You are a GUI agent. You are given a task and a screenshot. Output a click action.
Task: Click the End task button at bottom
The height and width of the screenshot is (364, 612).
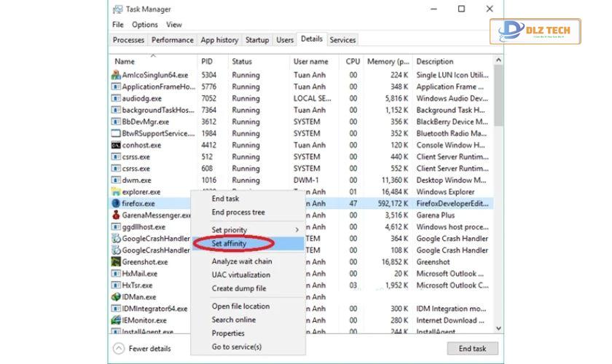click(472, 349)
